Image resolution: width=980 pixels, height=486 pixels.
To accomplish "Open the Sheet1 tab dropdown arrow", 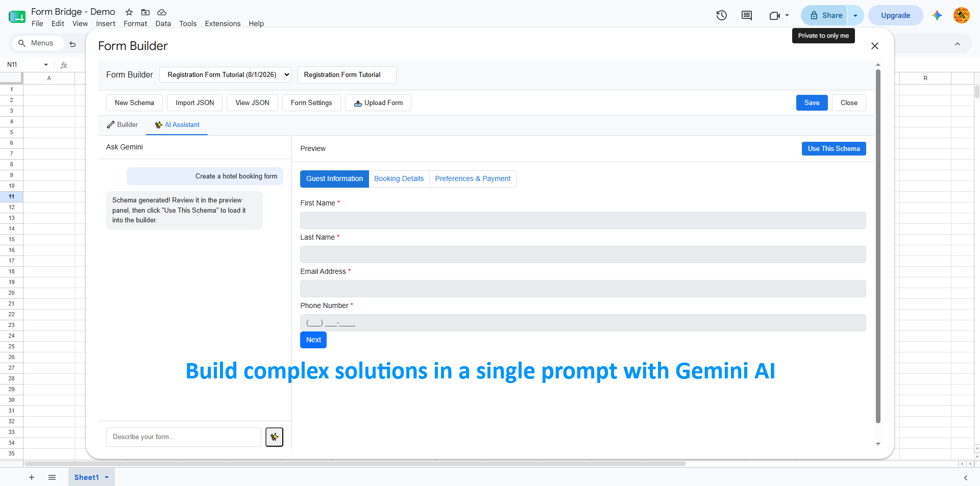I will coord(107,477).
